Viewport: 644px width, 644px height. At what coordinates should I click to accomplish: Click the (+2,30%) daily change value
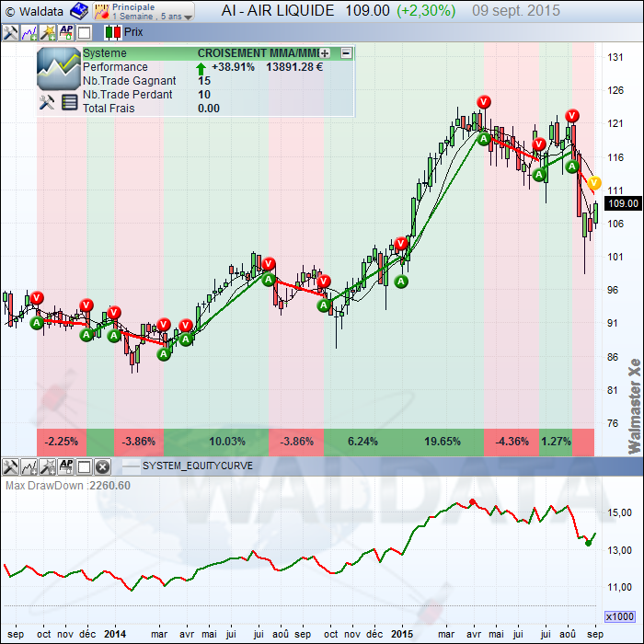click(x=426, y=11)
